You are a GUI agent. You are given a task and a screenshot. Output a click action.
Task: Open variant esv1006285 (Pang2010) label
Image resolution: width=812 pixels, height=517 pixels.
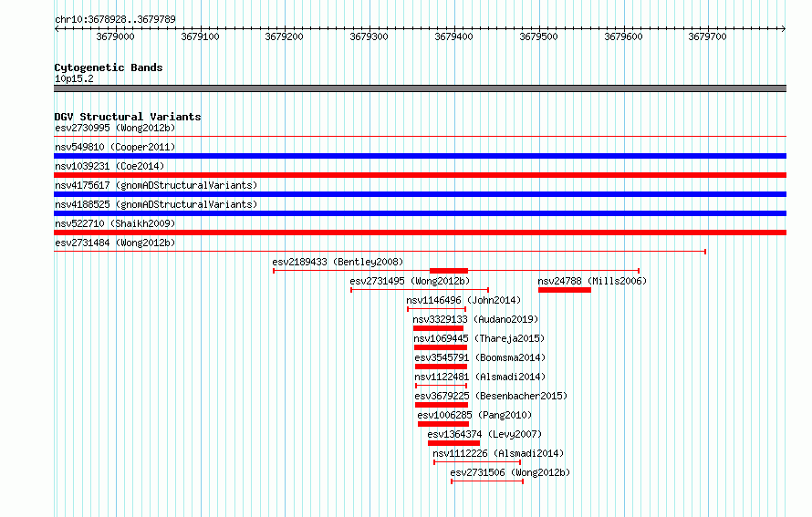474,415
